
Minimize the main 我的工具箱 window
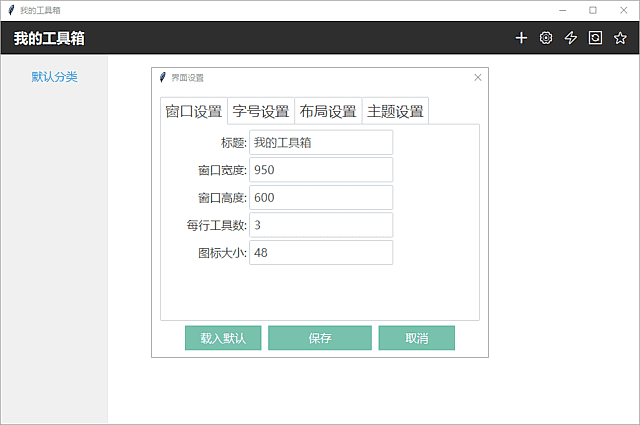click(x=562, y=10)
